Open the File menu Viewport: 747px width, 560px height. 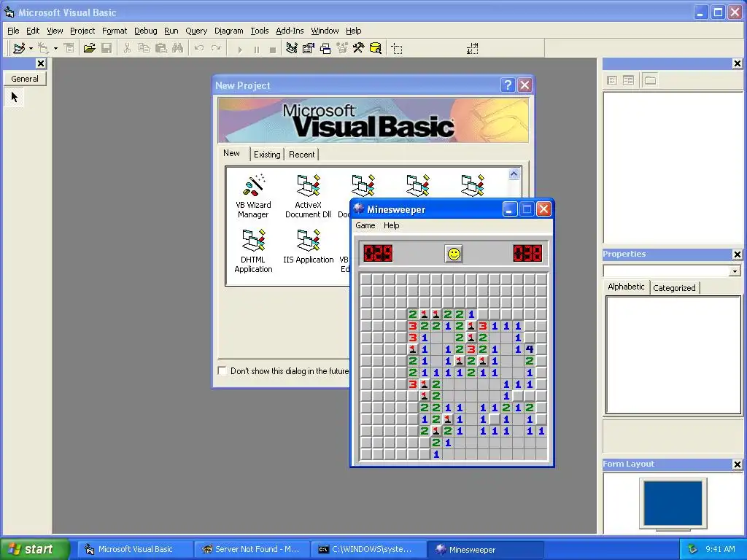point(13,31)
